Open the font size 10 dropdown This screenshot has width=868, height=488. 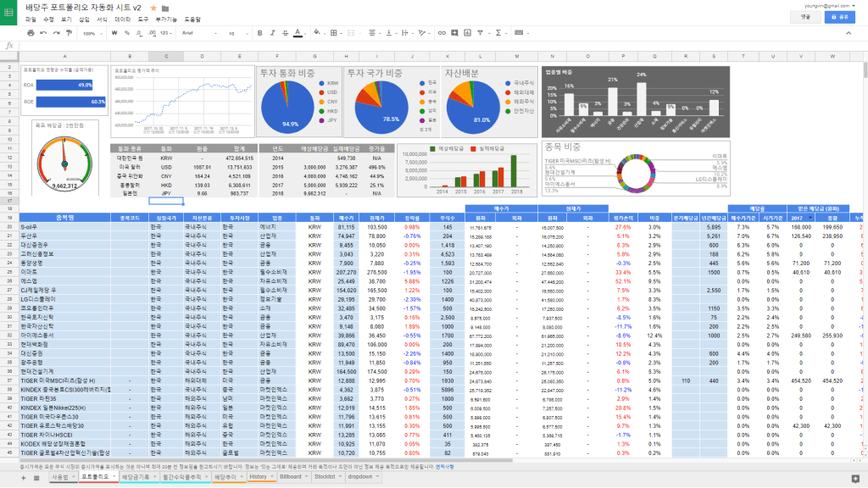[238, 33]
